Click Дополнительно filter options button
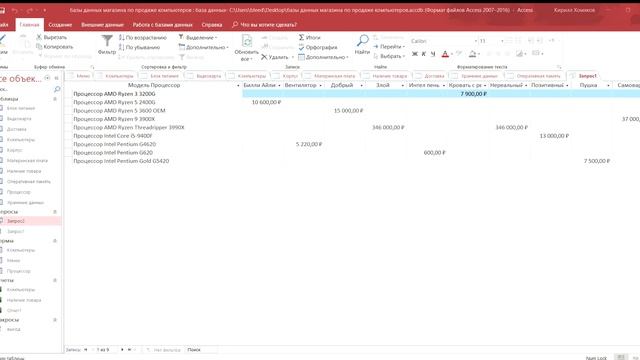The height and width of the screenshot is (360, 640). pyautogui.click(x=203, y=47)
